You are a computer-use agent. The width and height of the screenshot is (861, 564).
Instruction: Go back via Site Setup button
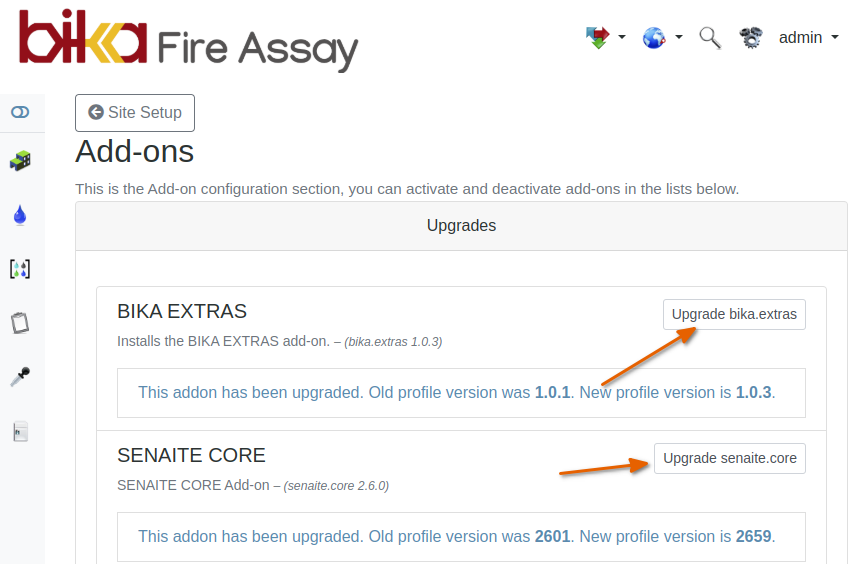(x=135, y=113)
